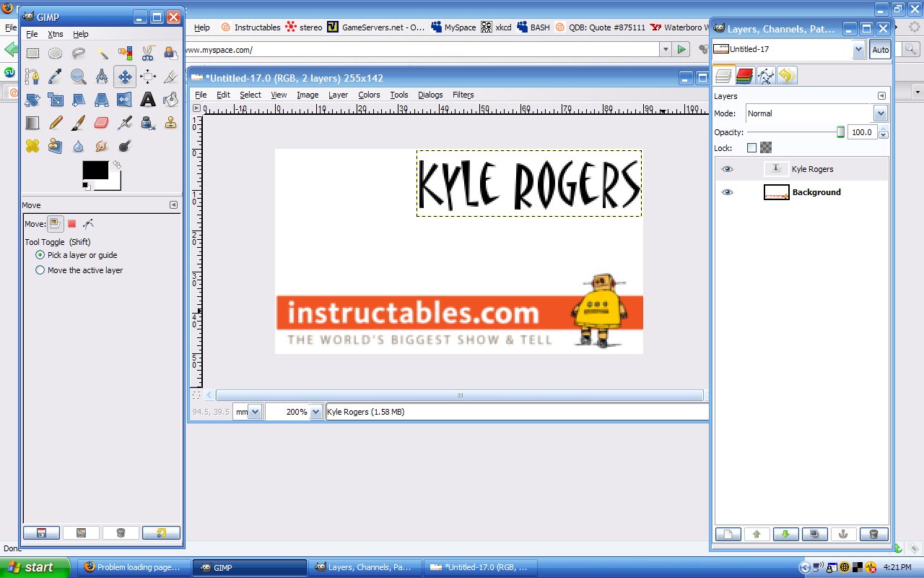Select the Ink tool
924x578 pixels.
tap(148, 122)
